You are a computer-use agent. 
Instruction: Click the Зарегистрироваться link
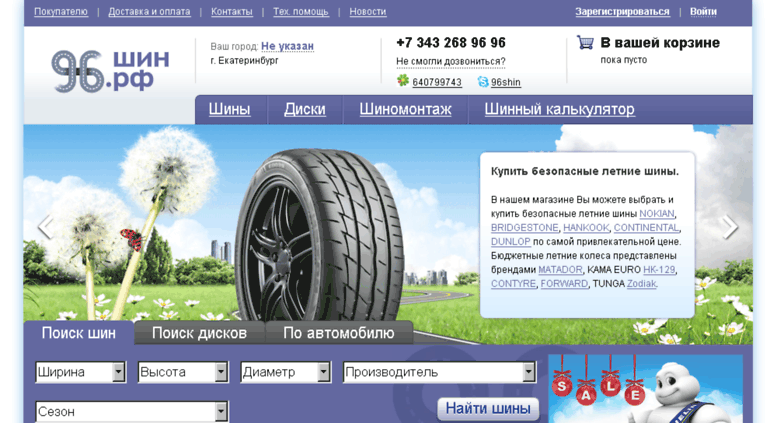pos(622,11)
